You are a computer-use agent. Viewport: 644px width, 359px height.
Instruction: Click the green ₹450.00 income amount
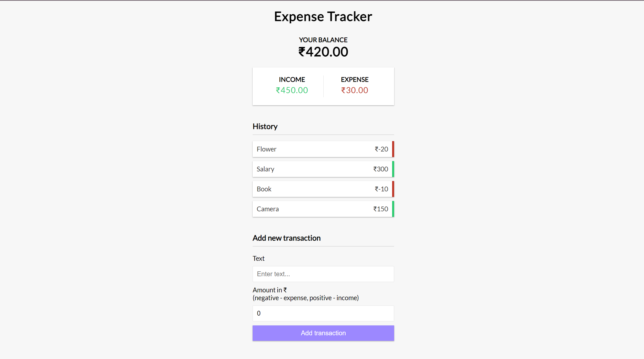292,90
